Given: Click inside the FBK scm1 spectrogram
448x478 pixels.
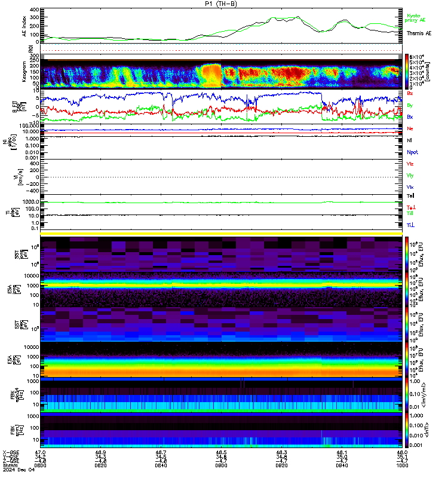Looking at the screenshot, I should click(x=221, y=430).
